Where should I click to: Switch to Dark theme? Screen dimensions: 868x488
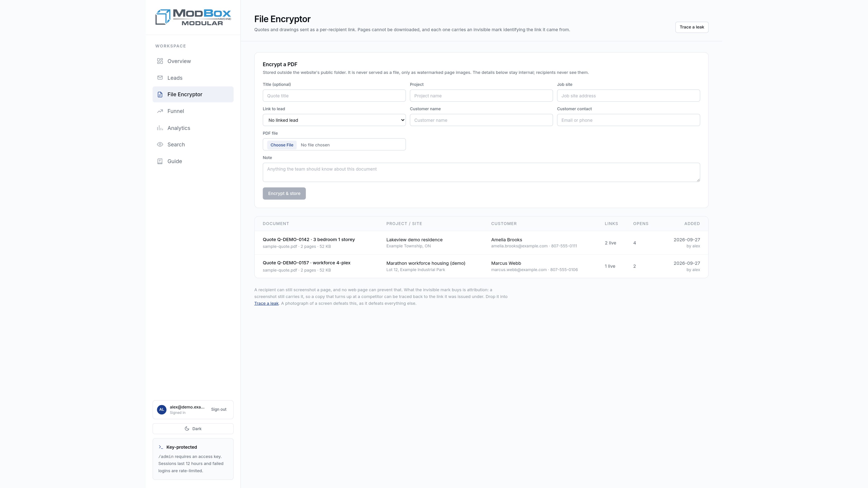193,429
